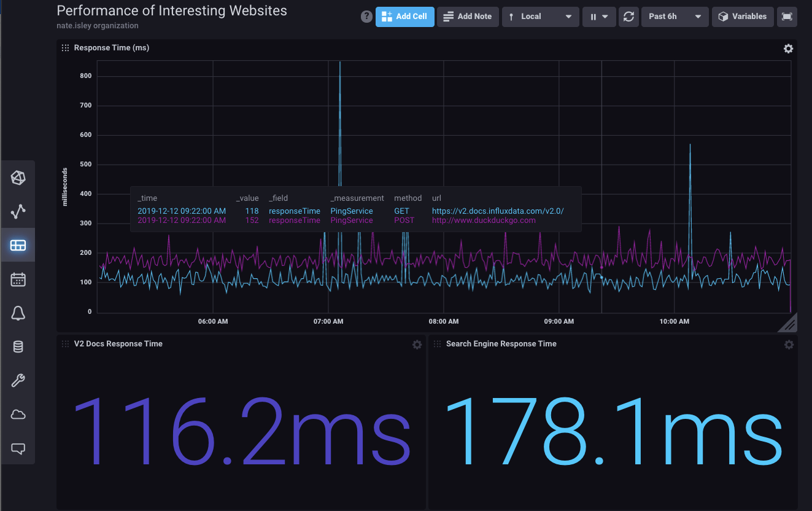Open the Data Explorer from the sidebar

click(x=18, y=211)
